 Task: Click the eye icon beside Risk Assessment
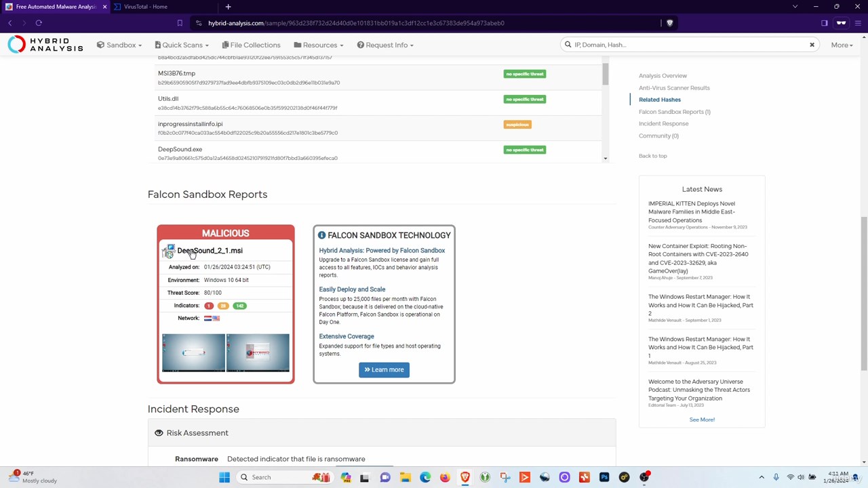159,433
